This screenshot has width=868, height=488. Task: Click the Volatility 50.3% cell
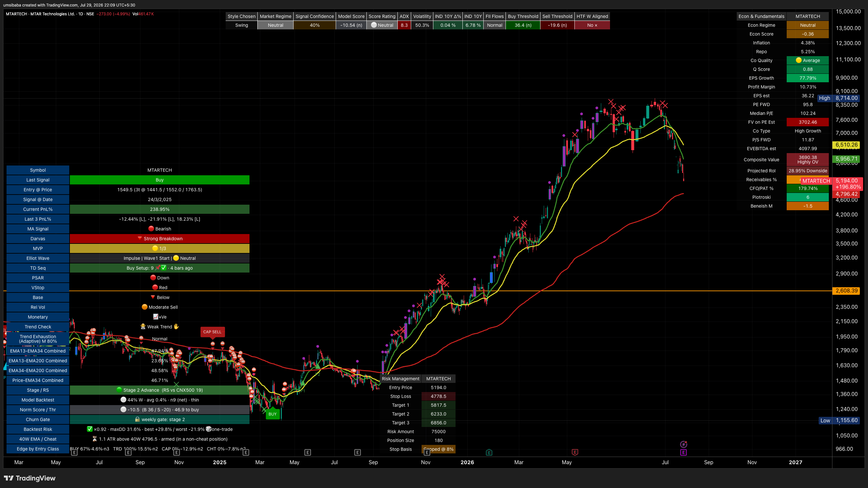[422, 25]
